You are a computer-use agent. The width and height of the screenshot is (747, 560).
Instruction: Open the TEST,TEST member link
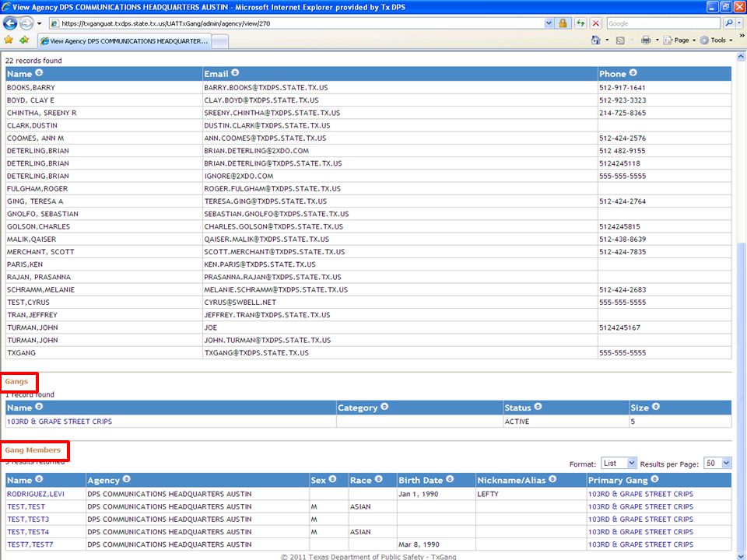26,506
